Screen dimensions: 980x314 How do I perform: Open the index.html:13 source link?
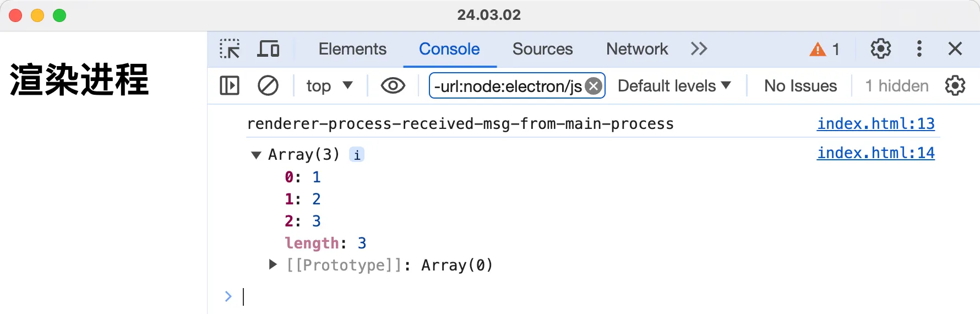tap(875, 124)
